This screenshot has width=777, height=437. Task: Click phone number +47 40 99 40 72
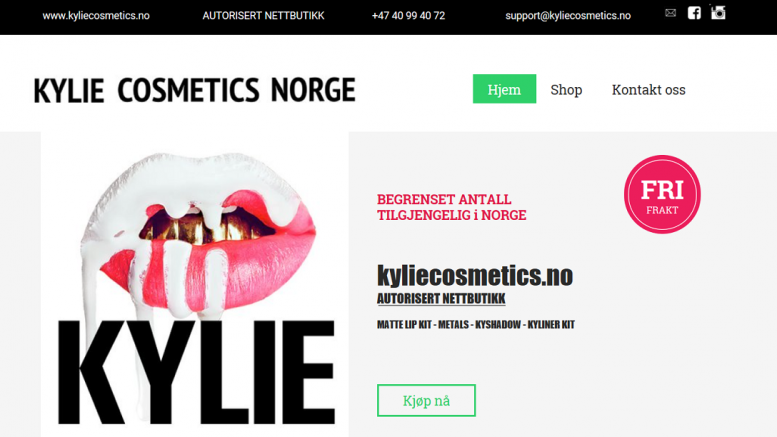pos(408,16)
